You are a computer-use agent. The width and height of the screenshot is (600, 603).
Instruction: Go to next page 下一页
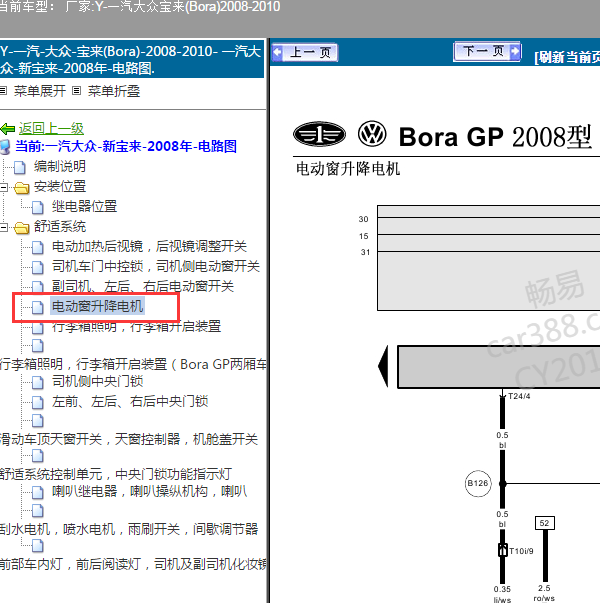point(487,52)
